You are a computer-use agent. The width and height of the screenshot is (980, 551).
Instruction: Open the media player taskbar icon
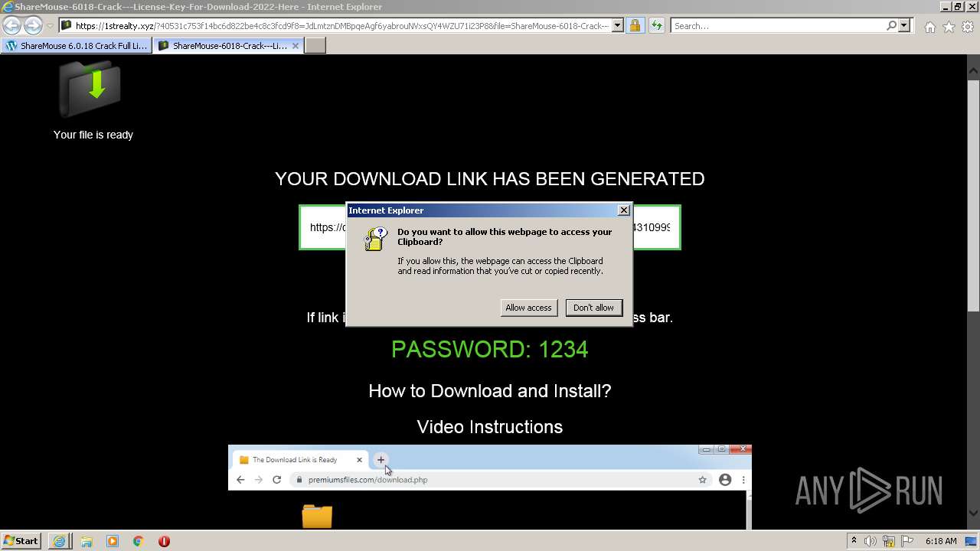point(113,541)
